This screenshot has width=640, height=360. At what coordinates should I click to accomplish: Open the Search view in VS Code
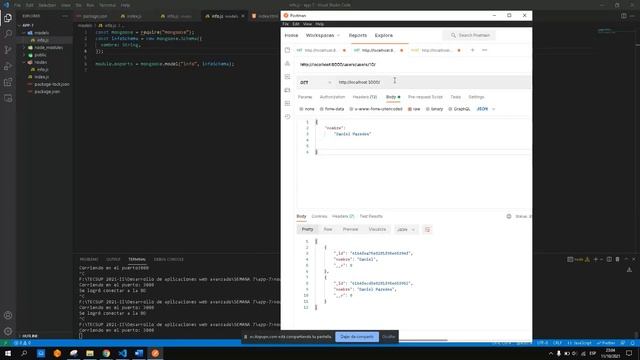click(x=8, y=34)
